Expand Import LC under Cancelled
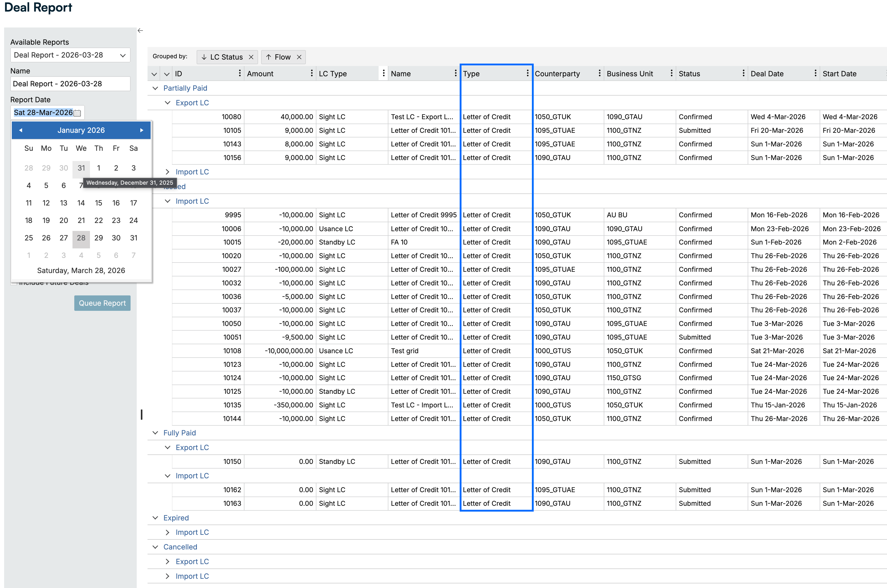Viewport: 887px width, 588px height. (x=168, y=576)
